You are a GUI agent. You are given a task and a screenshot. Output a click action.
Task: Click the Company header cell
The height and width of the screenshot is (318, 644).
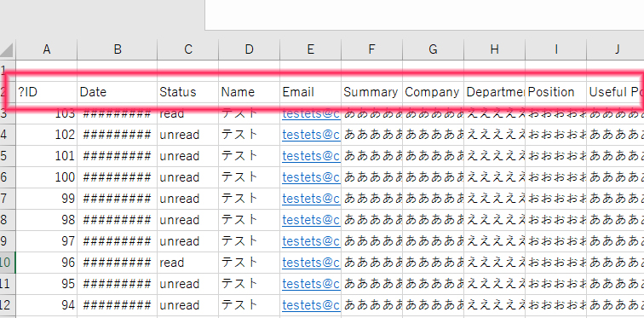click(434, 92)
